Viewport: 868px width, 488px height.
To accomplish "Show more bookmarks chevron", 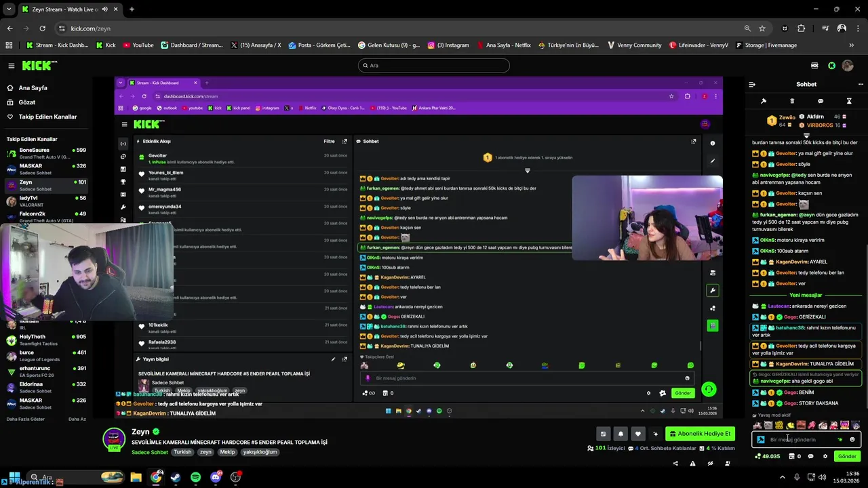I will pos(852,45).
